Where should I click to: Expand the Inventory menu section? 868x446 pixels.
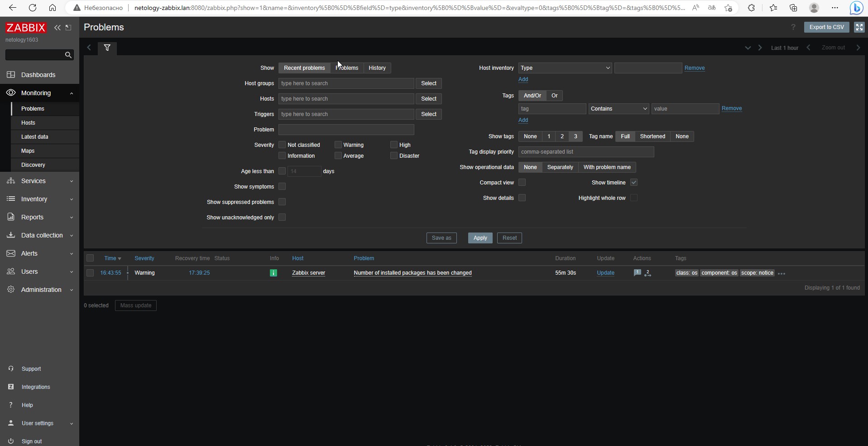[39, 199]
